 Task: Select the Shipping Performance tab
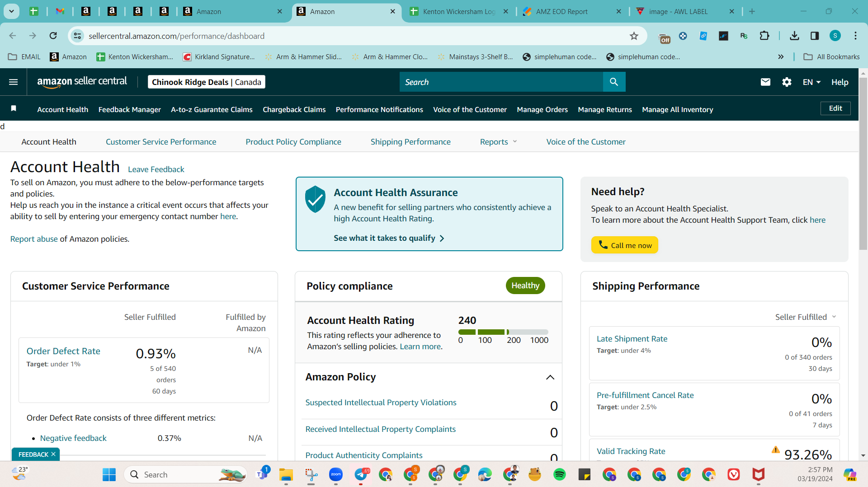tap(410, 141)
